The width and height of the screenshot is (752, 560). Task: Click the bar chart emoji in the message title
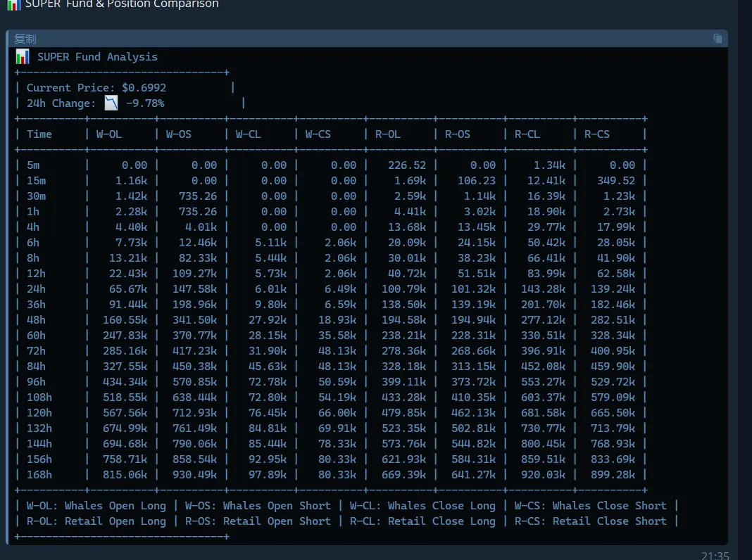click(x=13, y=4)
